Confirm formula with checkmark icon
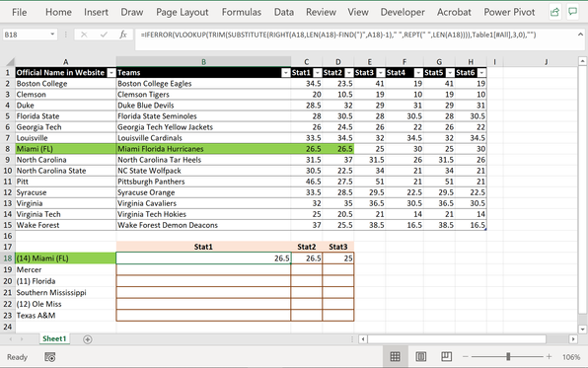The image size is (588, 368). 104,35
